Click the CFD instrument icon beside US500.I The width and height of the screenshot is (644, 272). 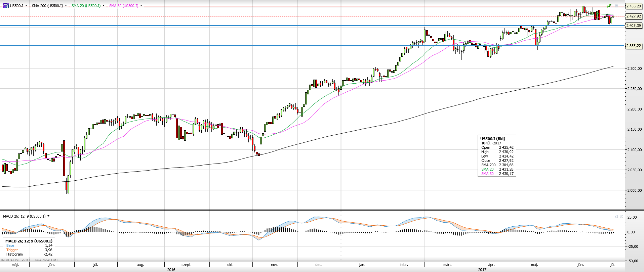[x=6, y=5]
